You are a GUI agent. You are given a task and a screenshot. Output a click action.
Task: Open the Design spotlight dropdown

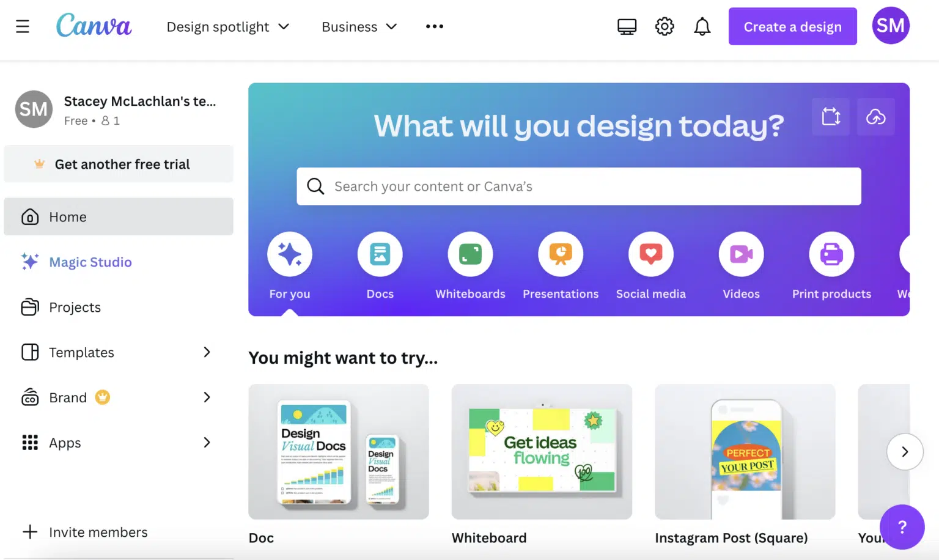pos(227,27)
